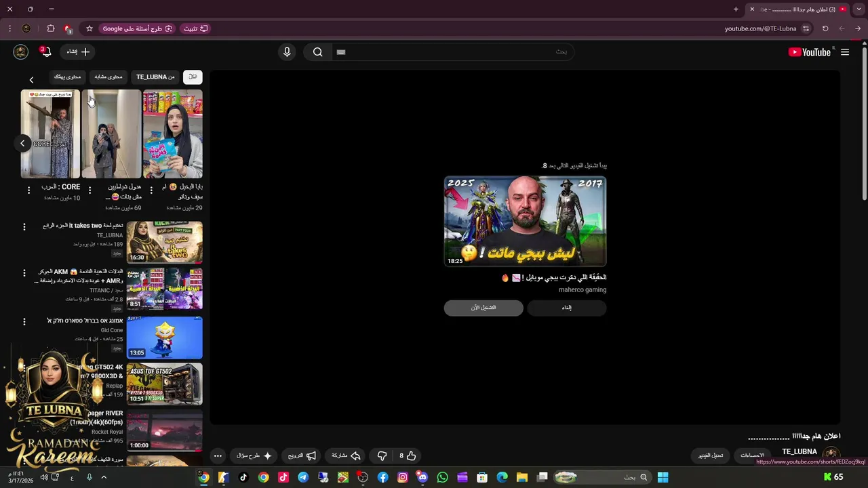Image resolution: width=868 pixels, height=488 pixels.
Task: Play the upcoming video now (التشغيل الآن)
Action: [484, 308]
